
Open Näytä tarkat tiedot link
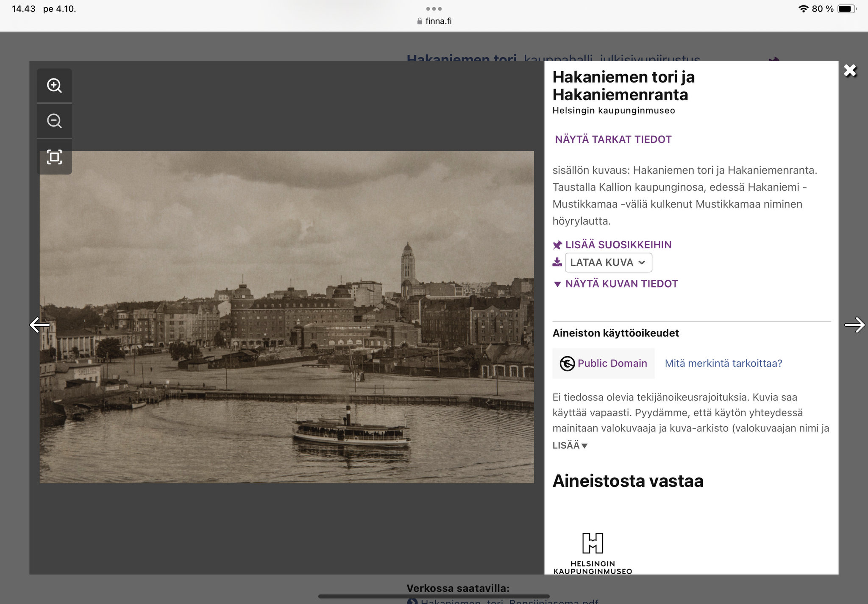613,140
